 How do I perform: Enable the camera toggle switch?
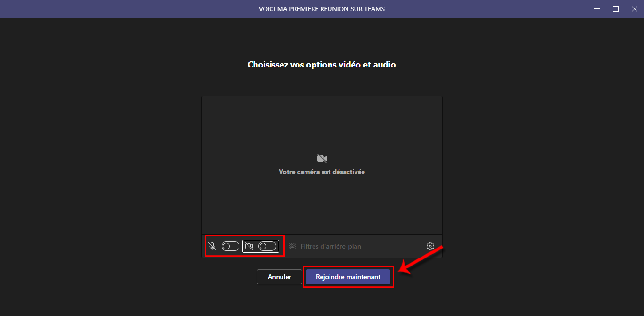point(267,246)
